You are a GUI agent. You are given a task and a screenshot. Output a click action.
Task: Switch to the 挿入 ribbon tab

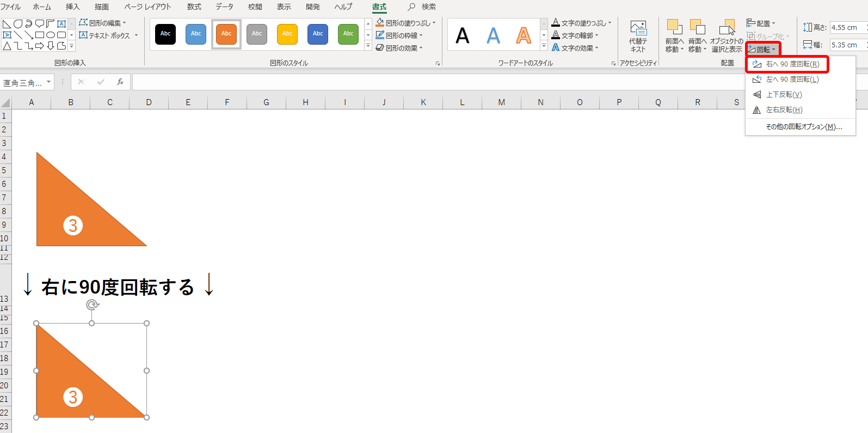72,7
